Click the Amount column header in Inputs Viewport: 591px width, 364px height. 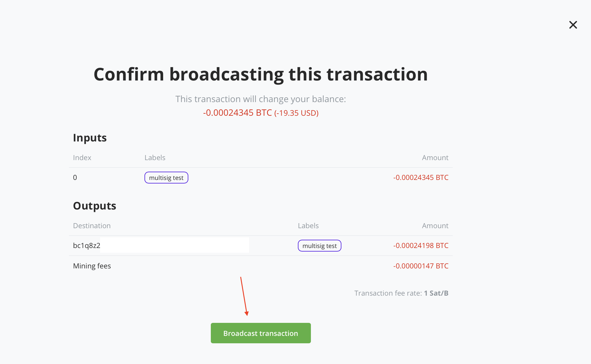[435, 157]
